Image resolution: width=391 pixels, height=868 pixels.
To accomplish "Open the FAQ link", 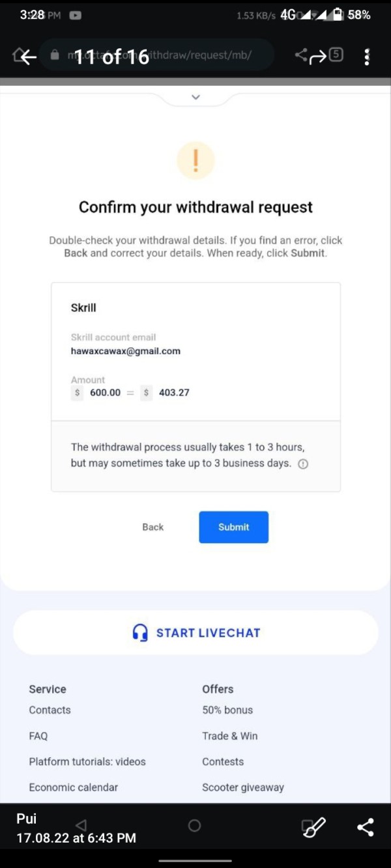I will point(38,736).
